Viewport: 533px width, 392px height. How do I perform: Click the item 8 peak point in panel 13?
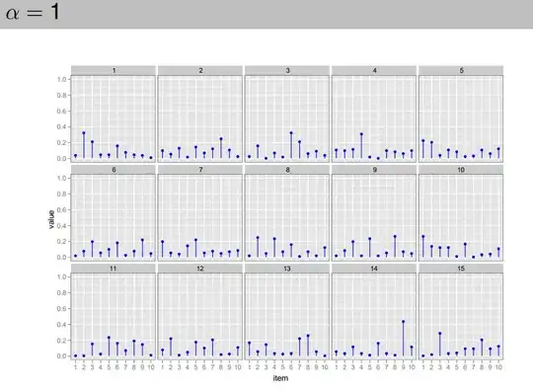(308, 336)
